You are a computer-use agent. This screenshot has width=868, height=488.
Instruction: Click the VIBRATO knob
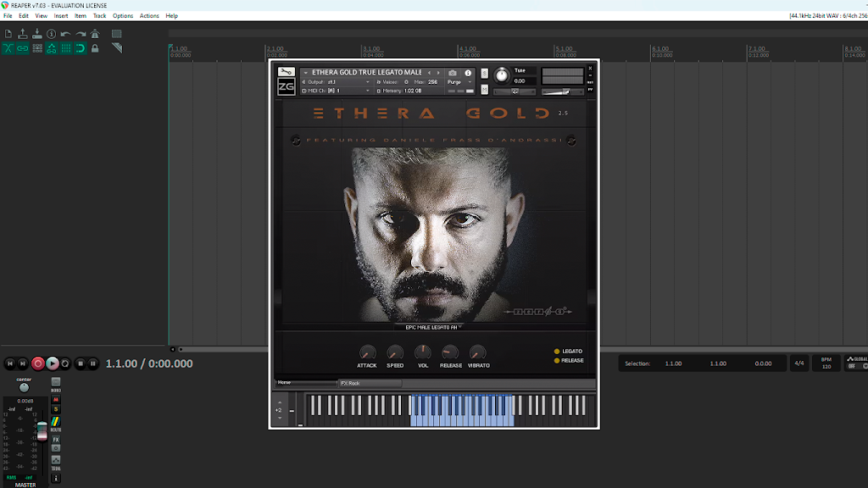[478, 352]
